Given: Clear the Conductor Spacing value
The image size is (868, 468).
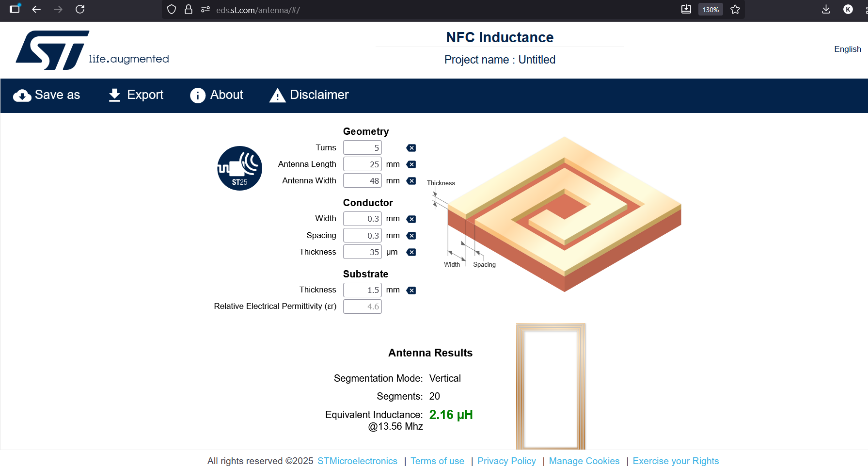Looking at the screenshot, I should click(411, 236).
